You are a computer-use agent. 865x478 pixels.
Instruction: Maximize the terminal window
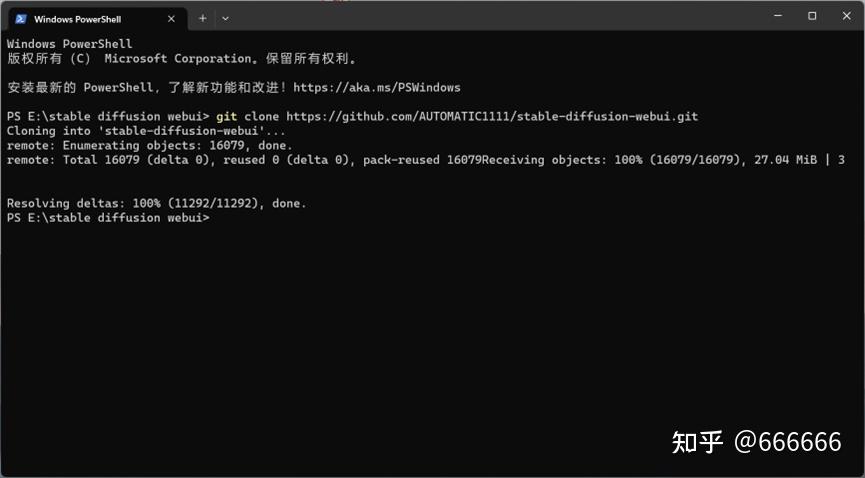(x=812, y=16)
